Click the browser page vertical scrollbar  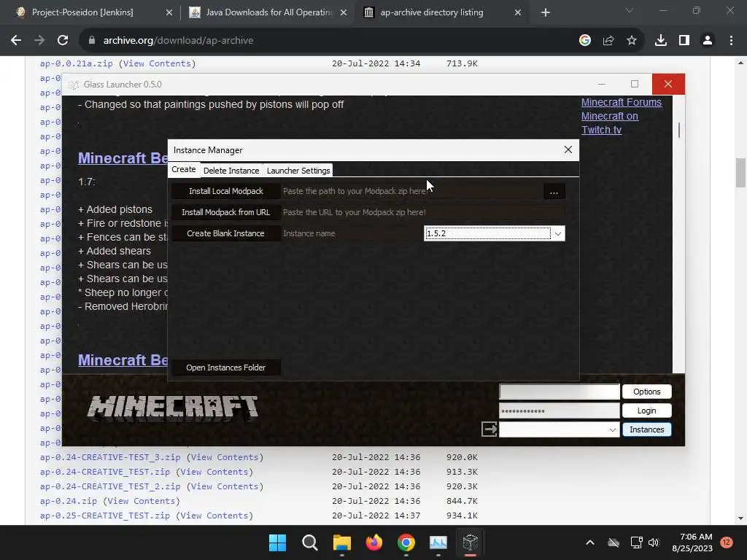tap(740, 172)
